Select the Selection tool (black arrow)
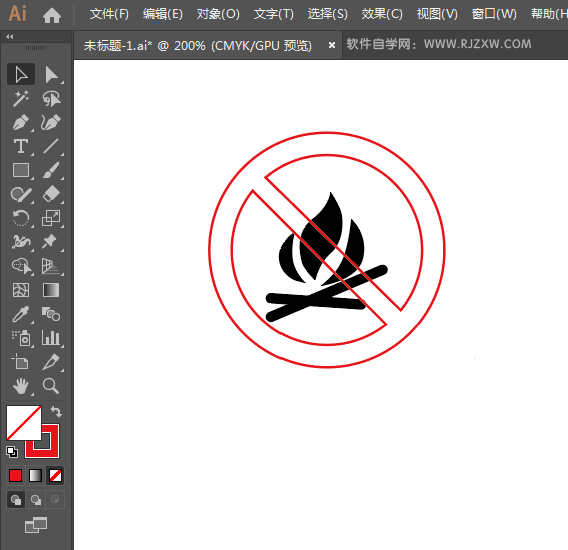Image resolution: width=568 pixels, height=550 pixels. 21,74
